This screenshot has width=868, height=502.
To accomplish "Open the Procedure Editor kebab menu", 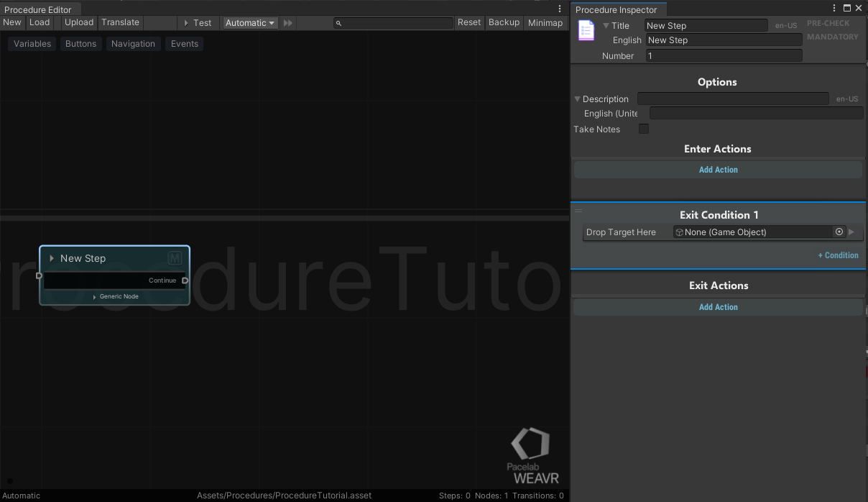I will (x=560, y=9).
